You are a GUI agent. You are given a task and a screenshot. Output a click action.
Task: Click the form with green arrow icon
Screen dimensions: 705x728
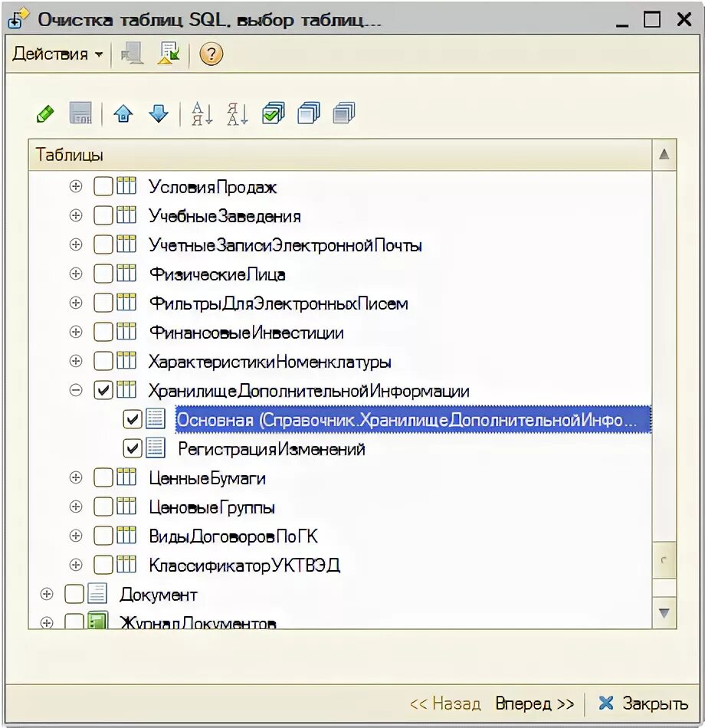click(x=169, y=54)
